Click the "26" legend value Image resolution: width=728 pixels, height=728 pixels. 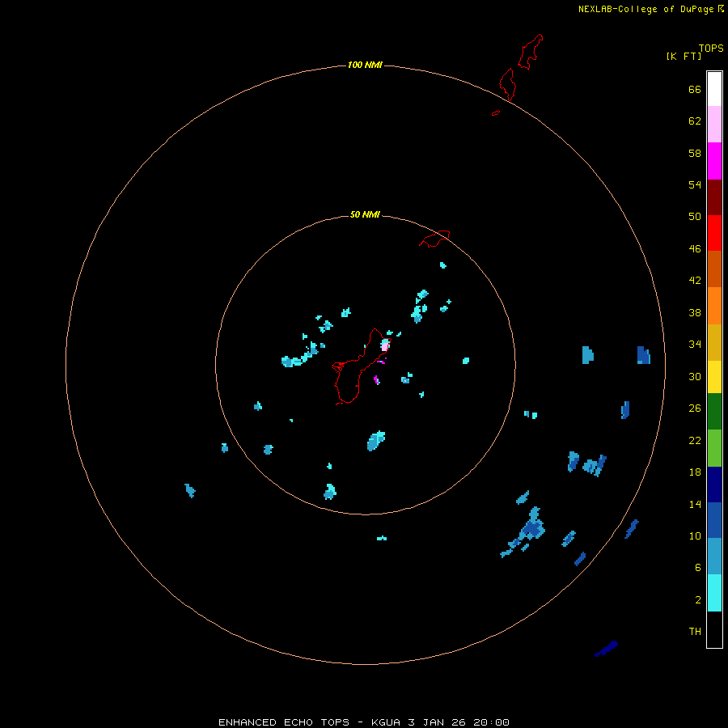695,408
